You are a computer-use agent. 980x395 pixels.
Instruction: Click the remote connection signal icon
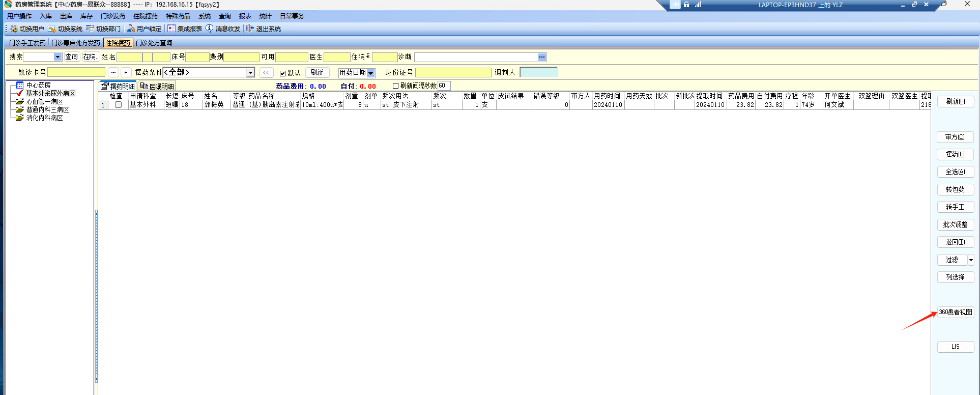click(x=698, y=5)
